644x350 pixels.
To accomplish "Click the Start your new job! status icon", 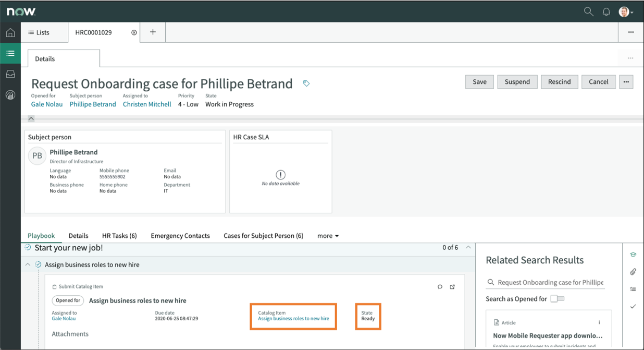I will coord(28,247).
